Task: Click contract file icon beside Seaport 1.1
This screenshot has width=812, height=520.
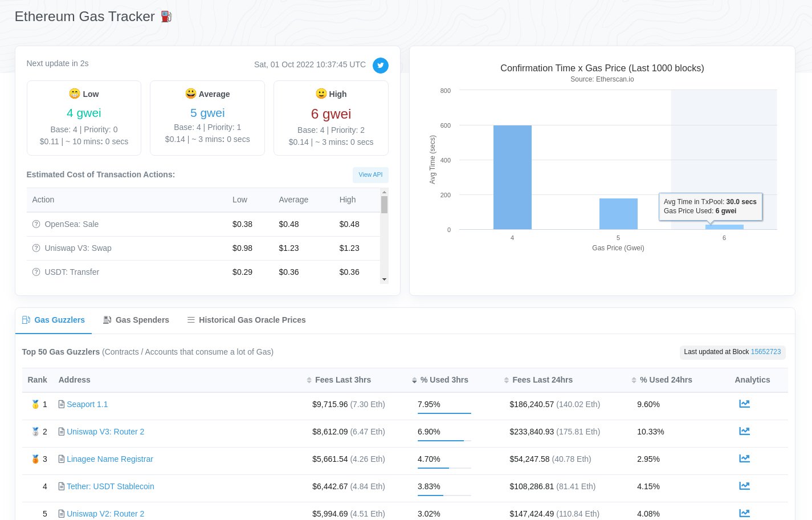Action: point(62,404)
